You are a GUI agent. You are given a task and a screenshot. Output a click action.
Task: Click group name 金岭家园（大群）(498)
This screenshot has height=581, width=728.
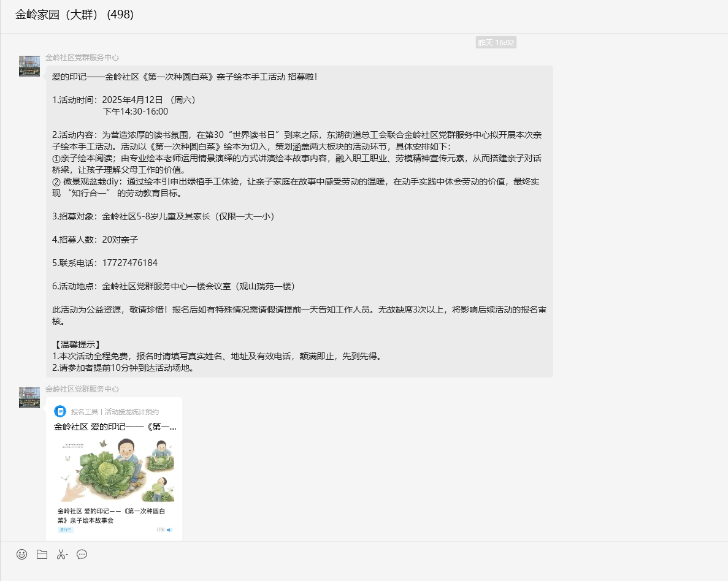pyautogui.click(x=74, y=15)
